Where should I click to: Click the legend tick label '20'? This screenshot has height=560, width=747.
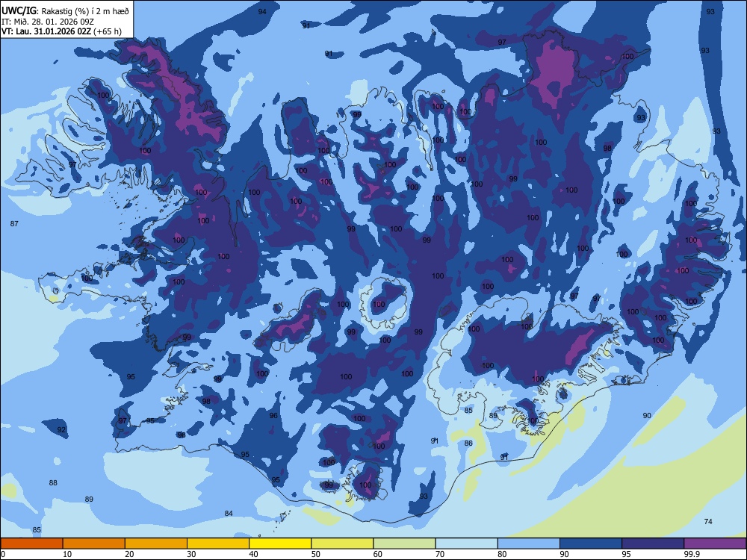point(129,554)
